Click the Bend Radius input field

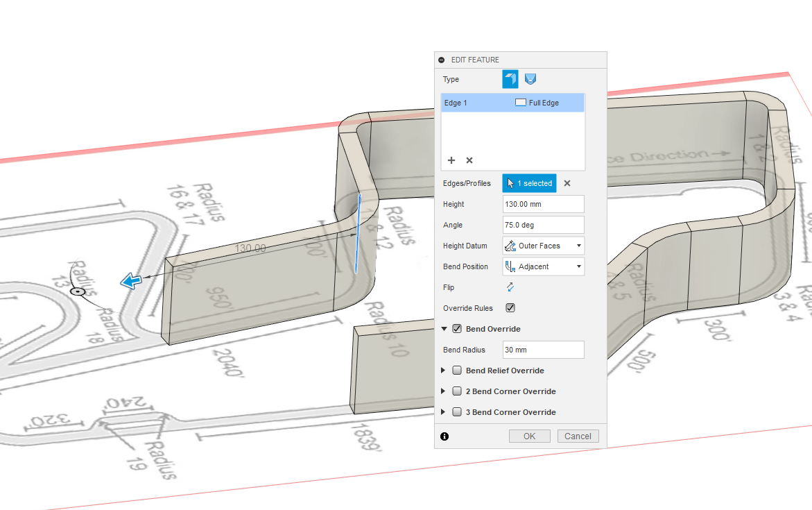(543, 349)
